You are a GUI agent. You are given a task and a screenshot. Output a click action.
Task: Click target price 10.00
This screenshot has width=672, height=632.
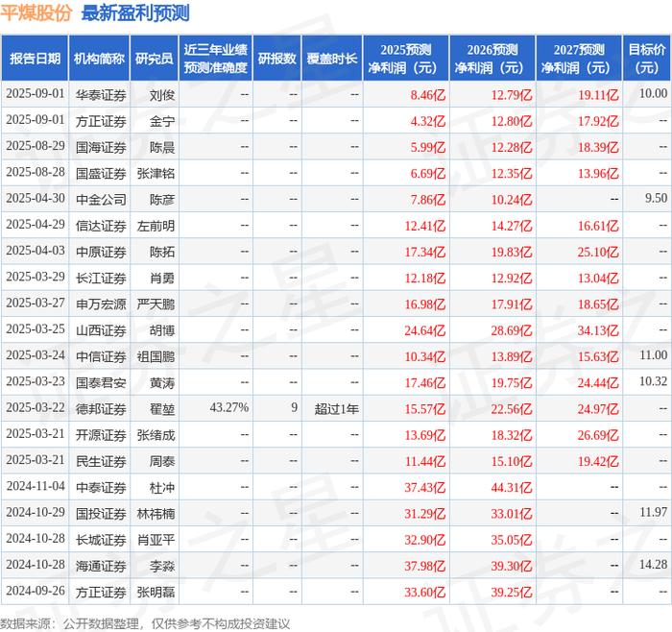(653, 93)
